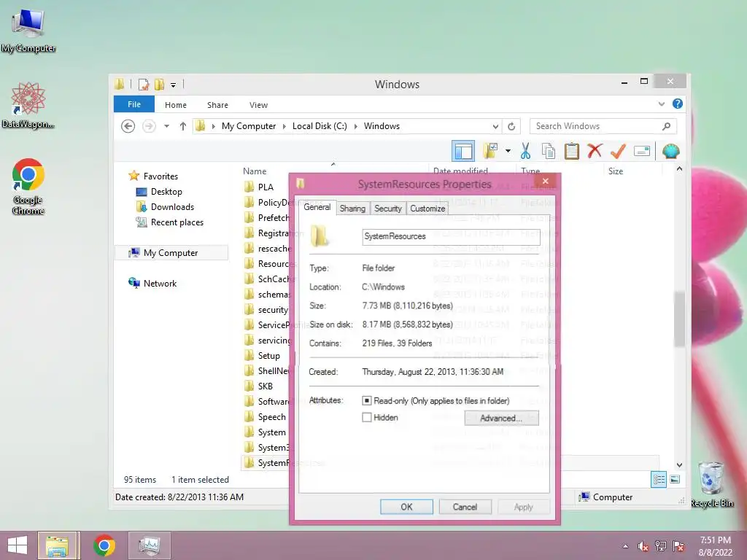Click the Cancel button in Properties
The height and width of the screenshot is (560, 747).
465,507
